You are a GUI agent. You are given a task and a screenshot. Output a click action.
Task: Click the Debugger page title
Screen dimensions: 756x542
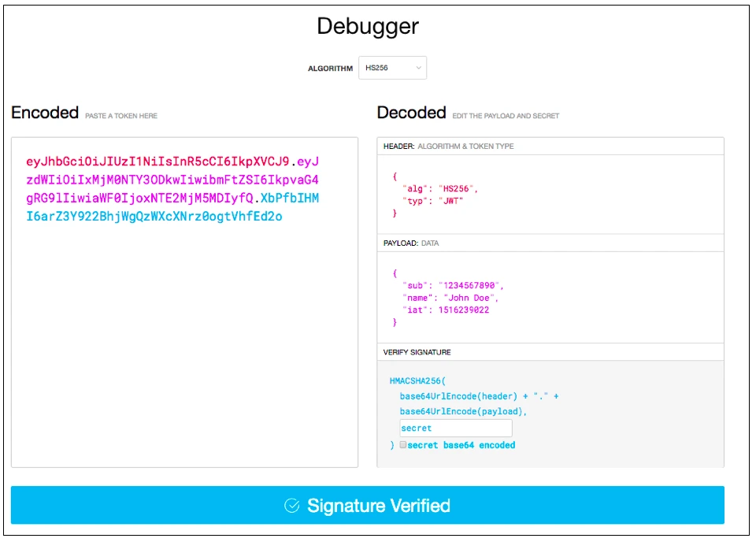(x=368, y=27)
